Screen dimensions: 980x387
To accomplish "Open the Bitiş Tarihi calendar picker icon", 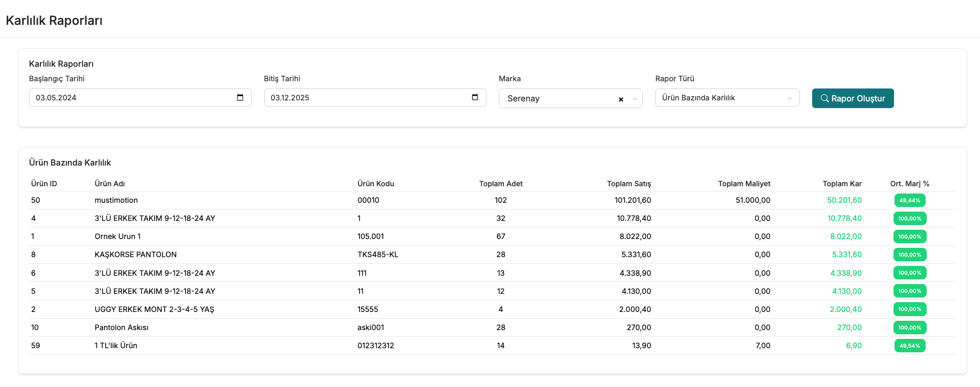I will (475, 97).
